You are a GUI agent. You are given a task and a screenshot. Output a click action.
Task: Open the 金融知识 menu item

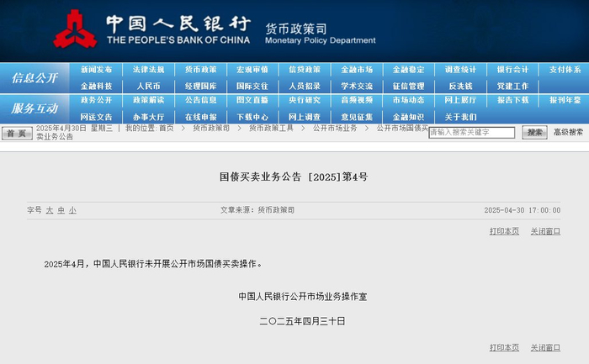409,117
